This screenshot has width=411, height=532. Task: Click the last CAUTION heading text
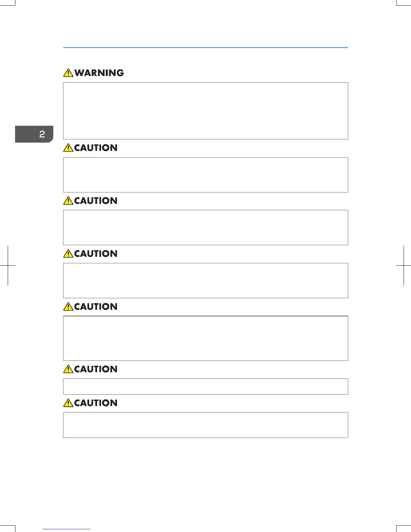96,403
